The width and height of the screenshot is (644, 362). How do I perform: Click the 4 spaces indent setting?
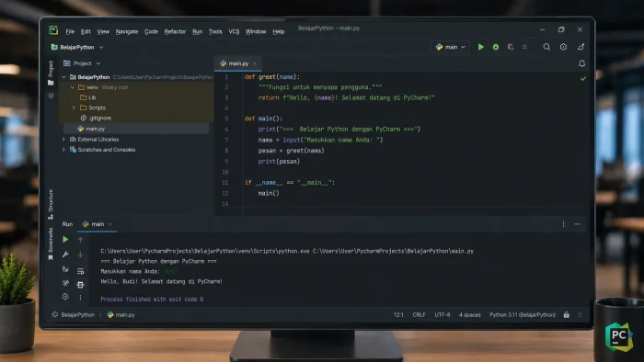click(x=470, y=315)
